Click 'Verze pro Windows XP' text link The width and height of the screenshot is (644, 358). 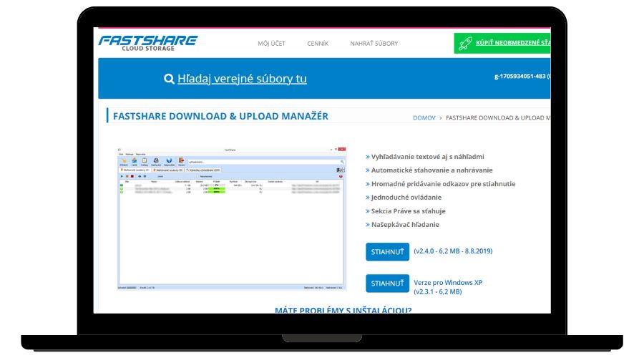[x=448, y=283]
